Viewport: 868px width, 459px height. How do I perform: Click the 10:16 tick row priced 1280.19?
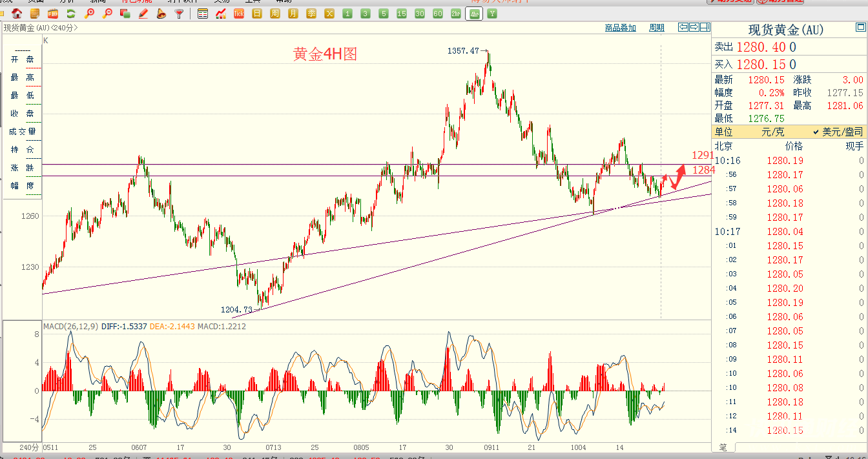[789, 160]
